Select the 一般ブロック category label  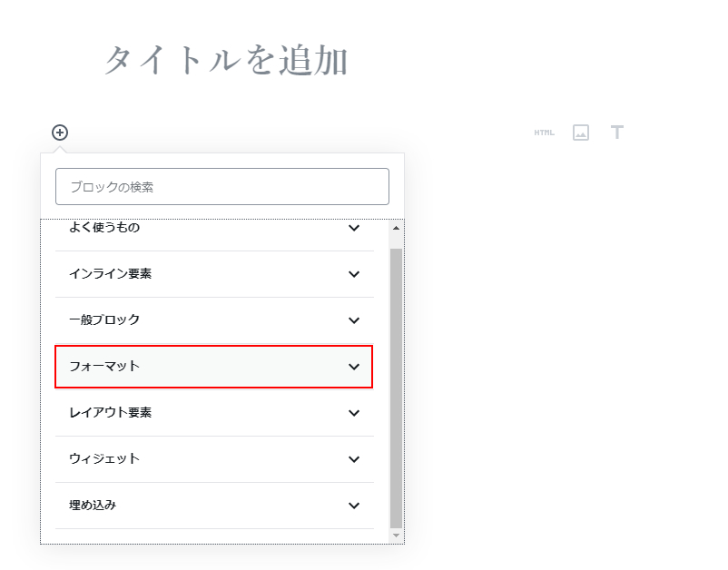point(104,320)
